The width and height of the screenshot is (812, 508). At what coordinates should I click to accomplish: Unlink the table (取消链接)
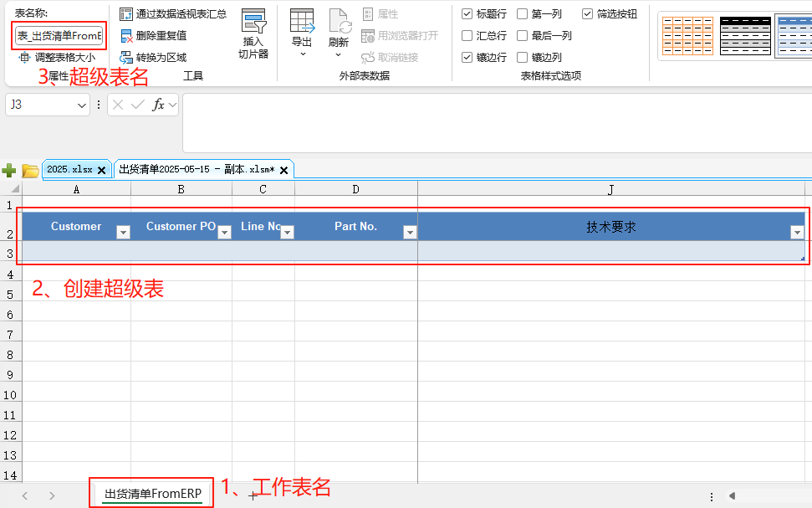390,58
